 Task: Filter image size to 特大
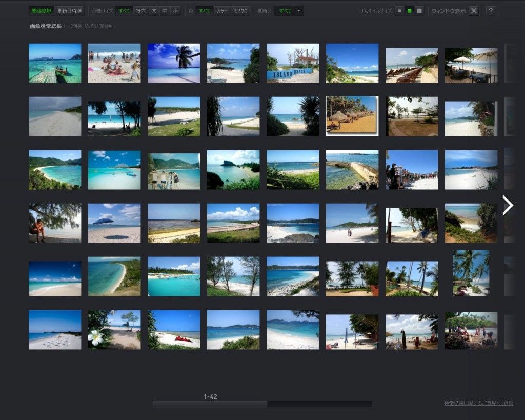pos(141,11)
